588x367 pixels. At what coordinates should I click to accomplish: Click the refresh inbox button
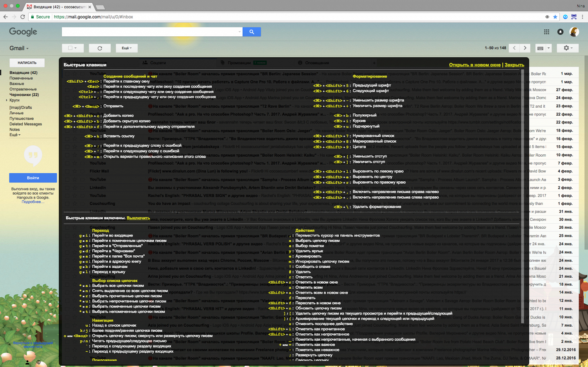[100, 48]
